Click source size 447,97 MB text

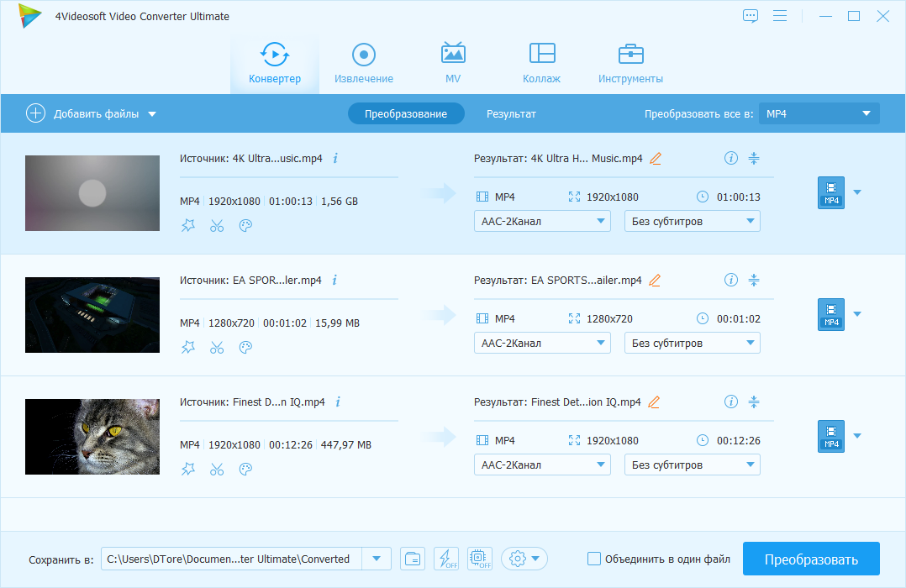[346, 444]
